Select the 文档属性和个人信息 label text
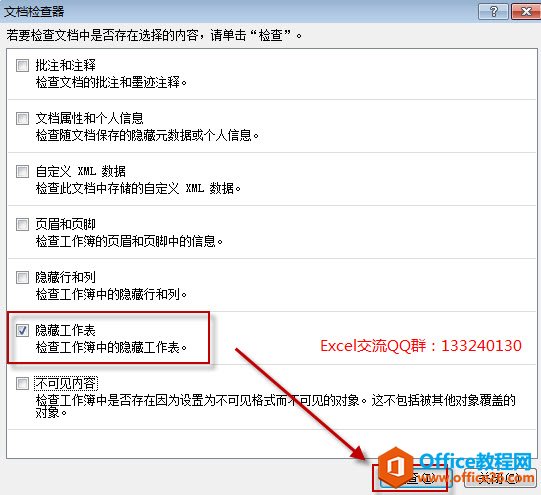This screenshot has width=541, height=495. (89, 118)
